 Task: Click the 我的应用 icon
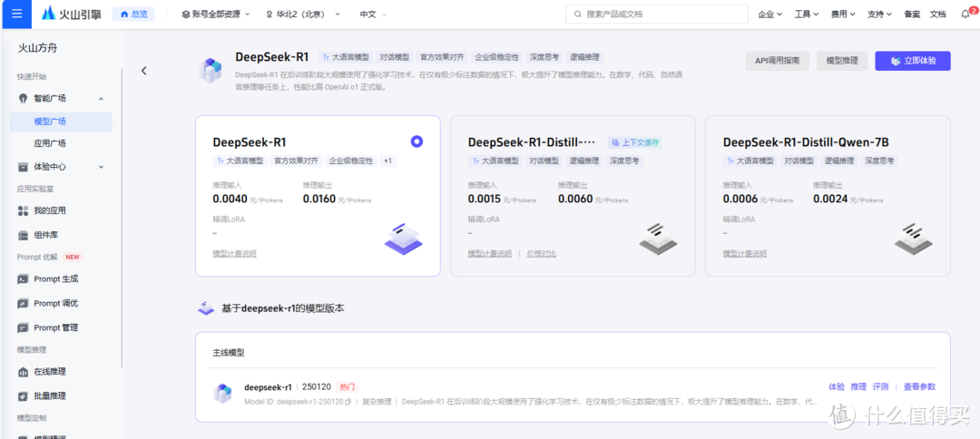point(23,211)
